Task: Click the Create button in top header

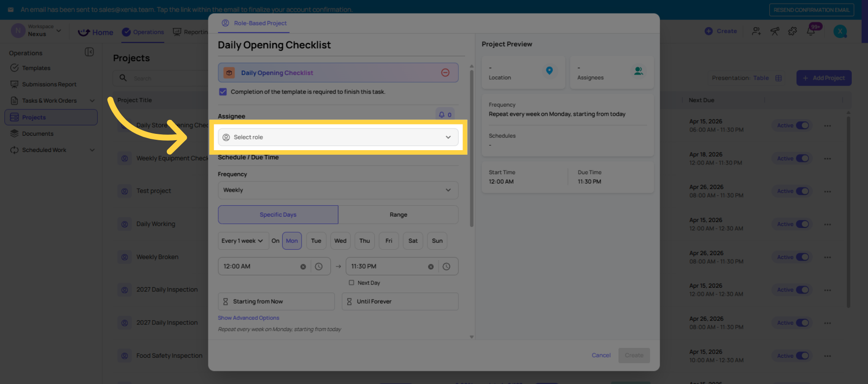Action: click(721, 31)
